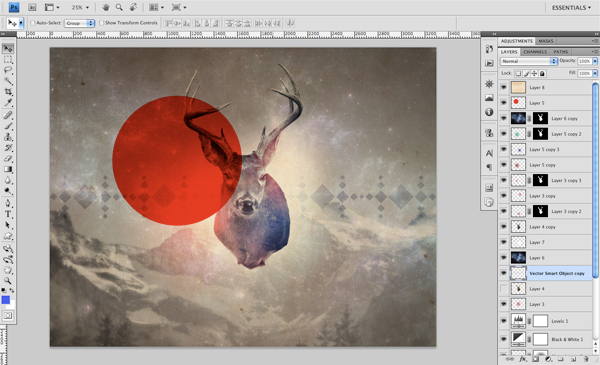The image size is (600, 365).
Task: Click the blue foreground color swatch
Action: pyautogui.click(x=5, y=300)
